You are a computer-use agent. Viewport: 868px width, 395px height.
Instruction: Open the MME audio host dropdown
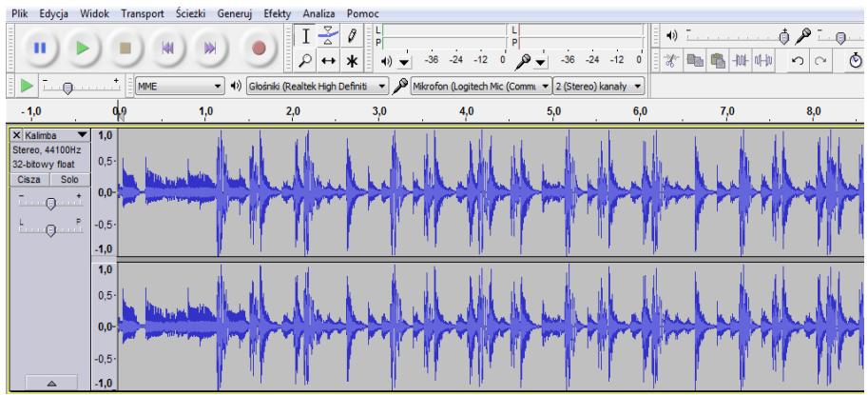coord(181,86)
